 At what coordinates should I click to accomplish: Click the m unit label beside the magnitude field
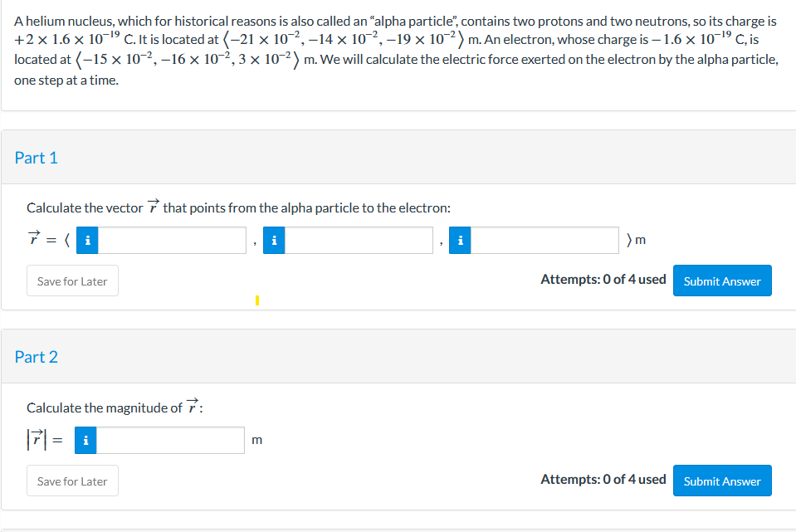tap(256, 441)
